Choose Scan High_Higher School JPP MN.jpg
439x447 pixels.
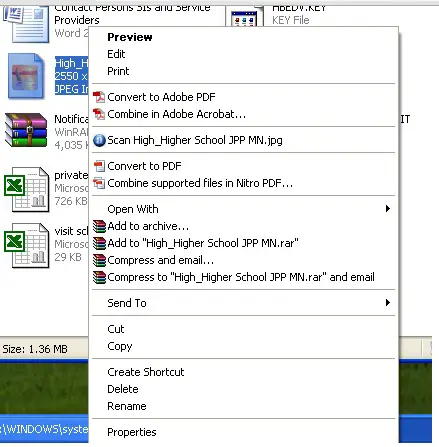point(195,140)
